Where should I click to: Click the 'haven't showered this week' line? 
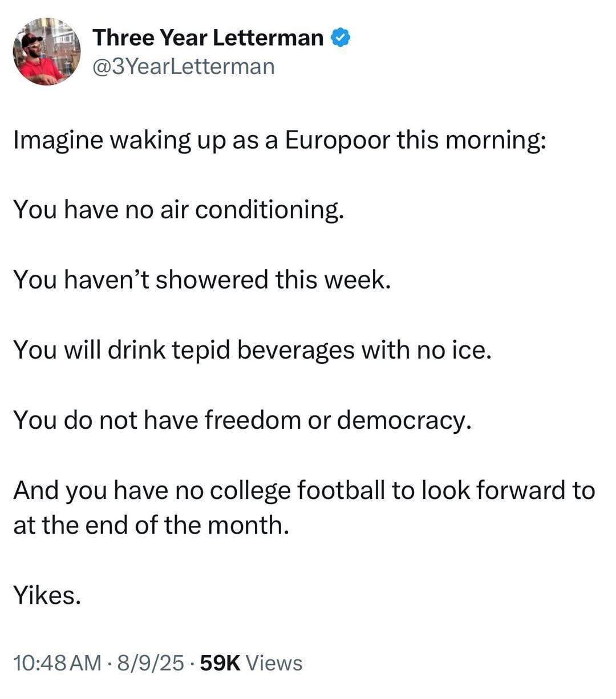pyautogui.click(x=202, y=280)
